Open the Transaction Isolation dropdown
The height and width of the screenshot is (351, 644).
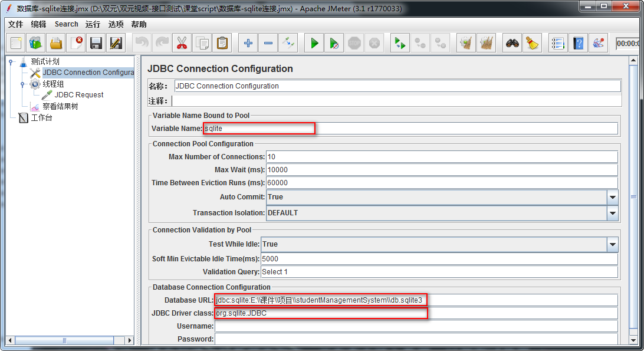click(x=612, y=214)
